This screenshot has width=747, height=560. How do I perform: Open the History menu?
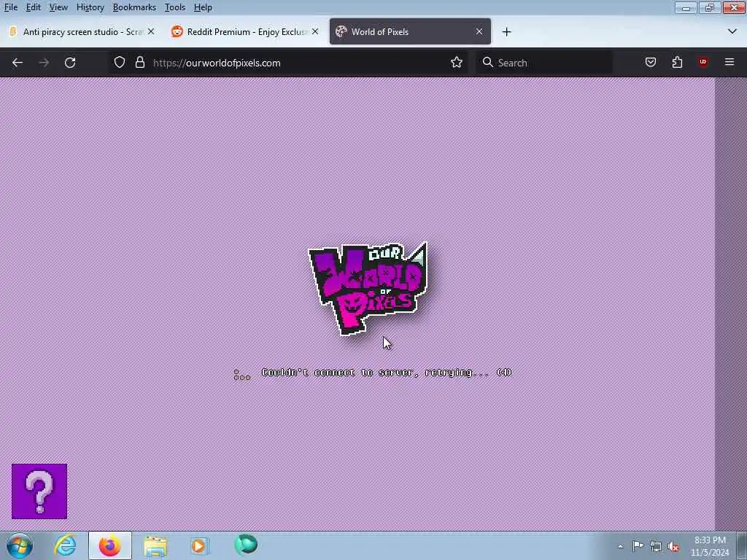(x=90, y=7)
